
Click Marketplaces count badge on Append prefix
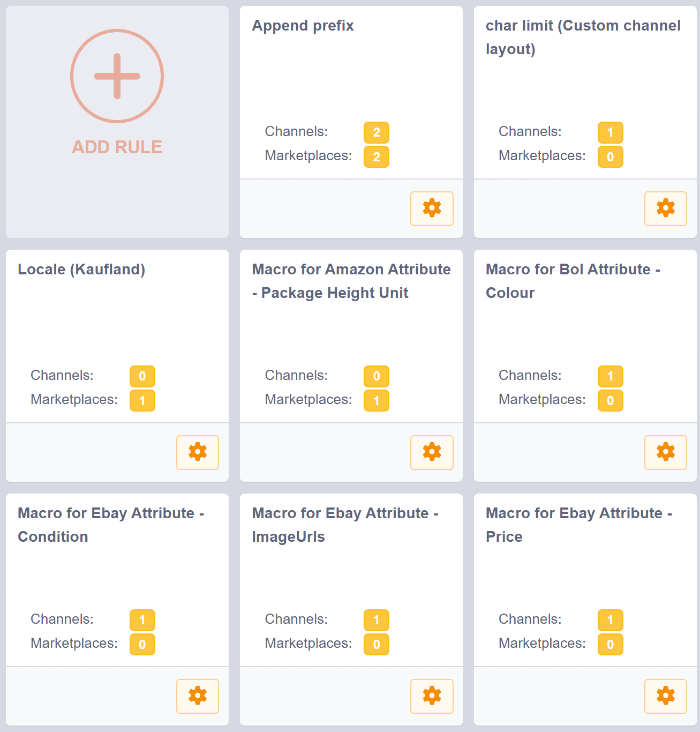point(376,156)
